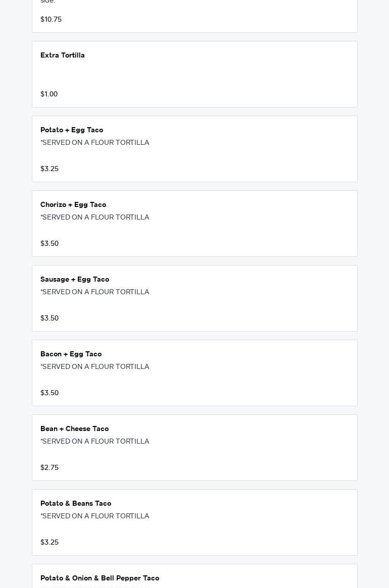Click the $3.50 price under Chorizo + Egg Taco
This screenshot has height=588, width=389.
(50, 244)
